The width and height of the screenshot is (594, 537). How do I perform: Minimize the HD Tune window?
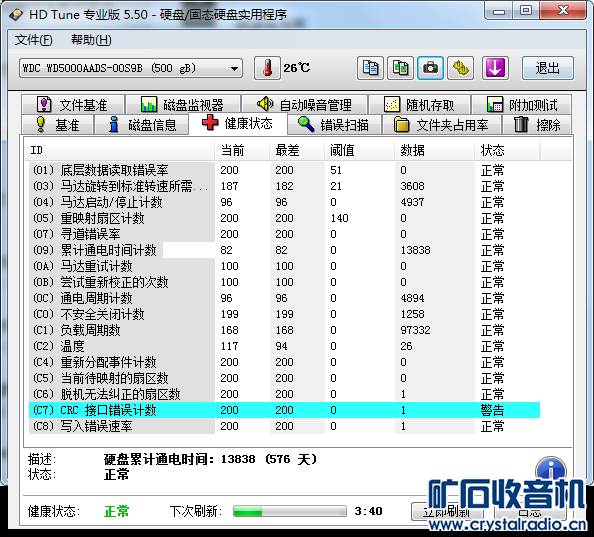[x=499, y=11]
